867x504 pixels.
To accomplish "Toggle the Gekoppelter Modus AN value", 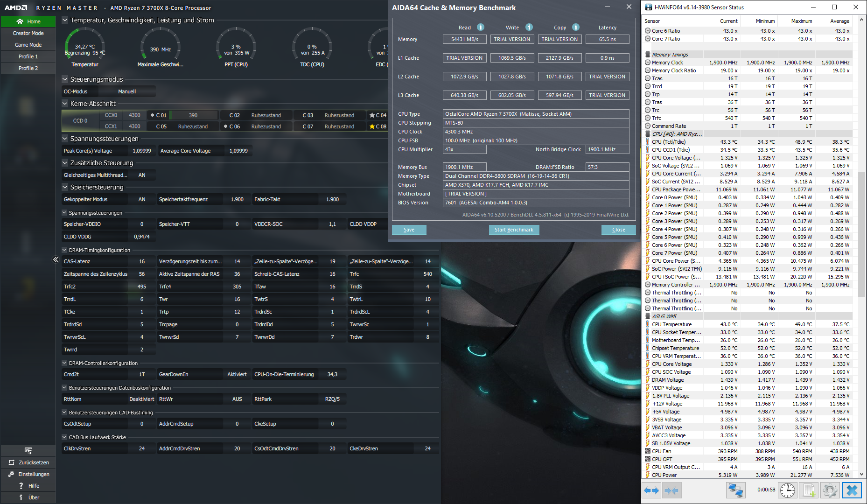I will 142,199.
